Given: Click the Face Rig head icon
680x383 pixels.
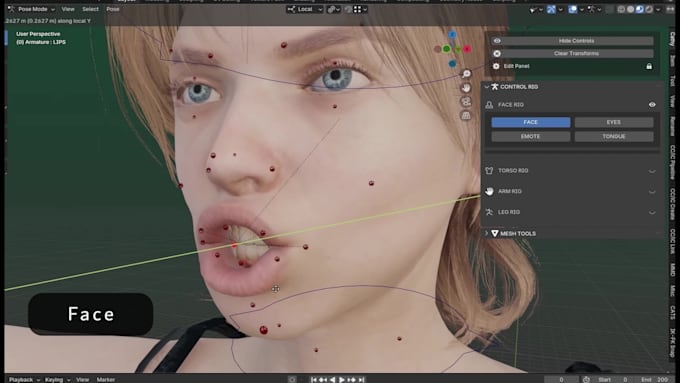Looking at the screenshot, I should pos(489,105).
